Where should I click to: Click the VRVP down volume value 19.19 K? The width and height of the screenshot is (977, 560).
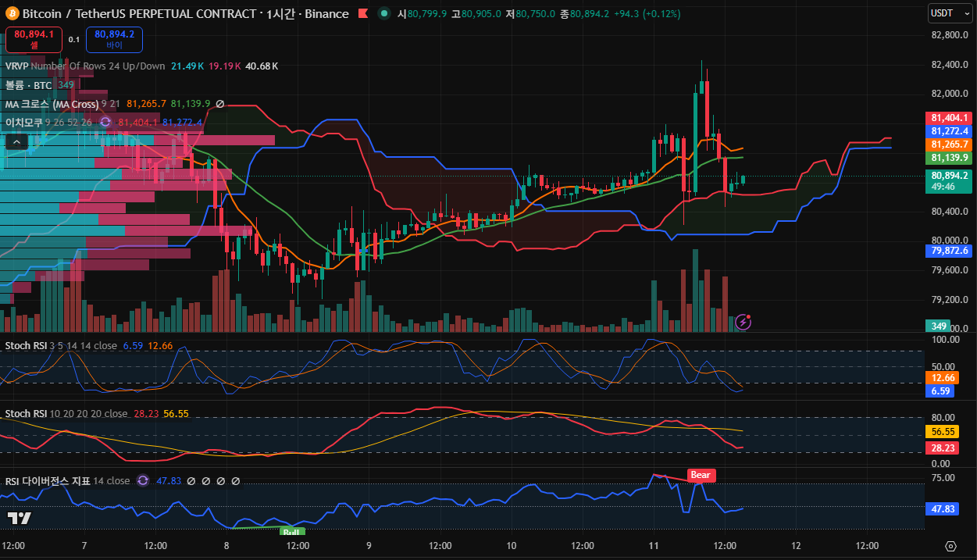coord(224,66)
